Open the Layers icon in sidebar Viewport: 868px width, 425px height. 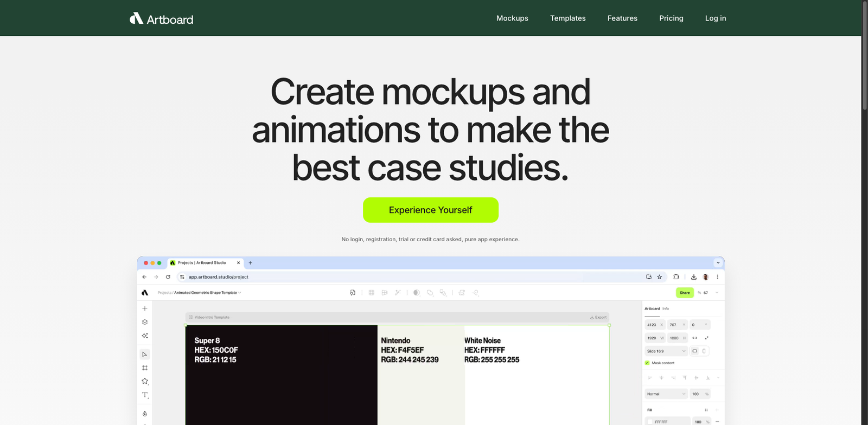(145, 322)
